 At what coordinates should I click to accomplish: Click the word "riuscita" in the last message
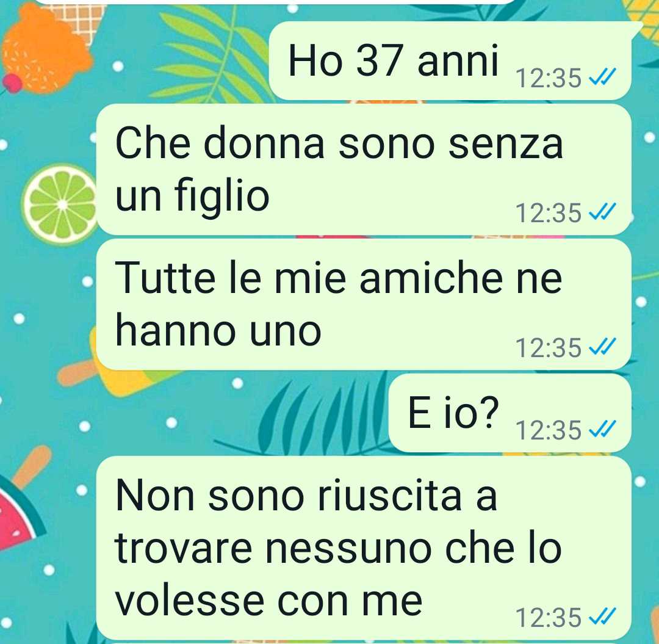[x=391, y=495]
